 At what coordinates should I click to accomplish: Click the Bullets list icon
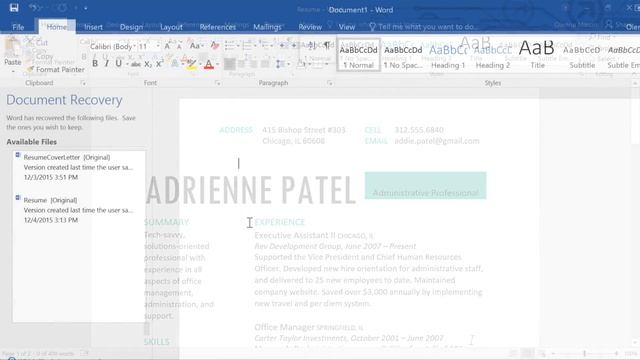tap(229, 46)
